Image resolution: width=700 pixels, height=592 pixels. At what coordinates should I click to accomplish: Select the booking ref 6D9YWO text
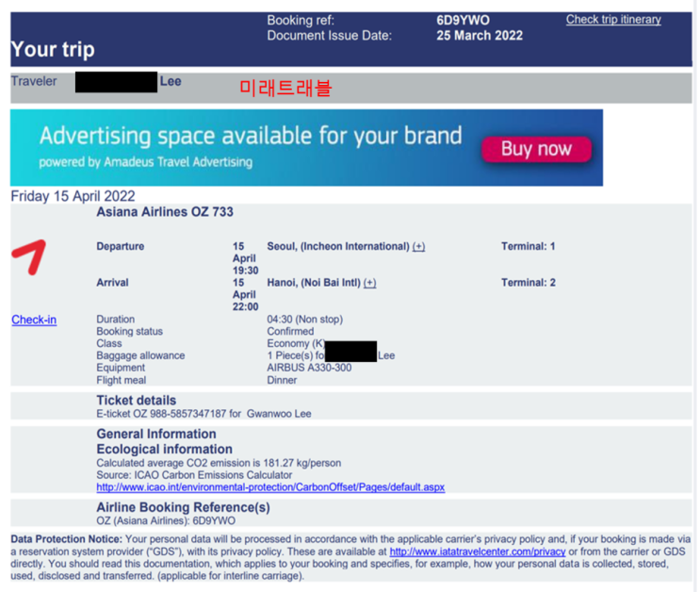click(463, 20)
